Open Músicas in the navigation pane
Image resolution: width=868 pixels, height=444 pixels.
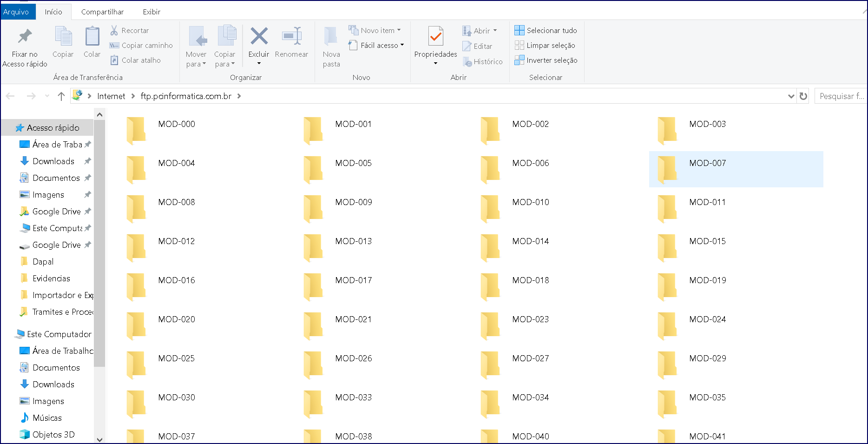click(47, 418)
